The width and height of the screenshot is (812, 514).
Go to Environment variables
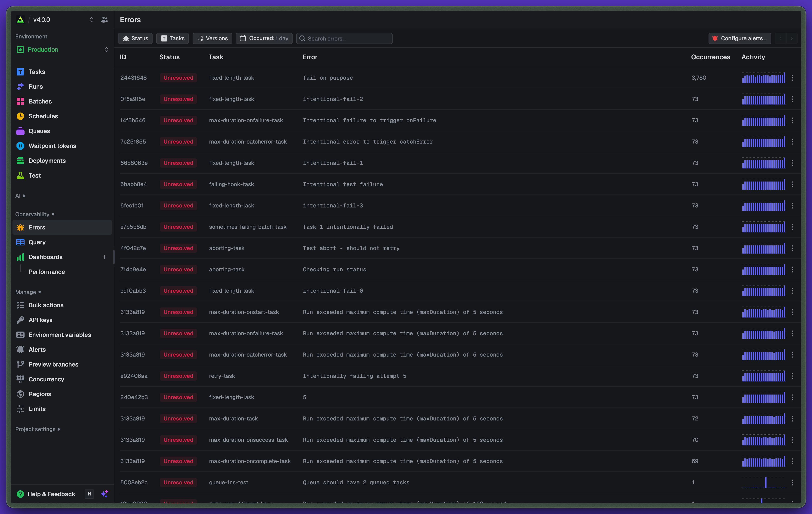point(62,335)
